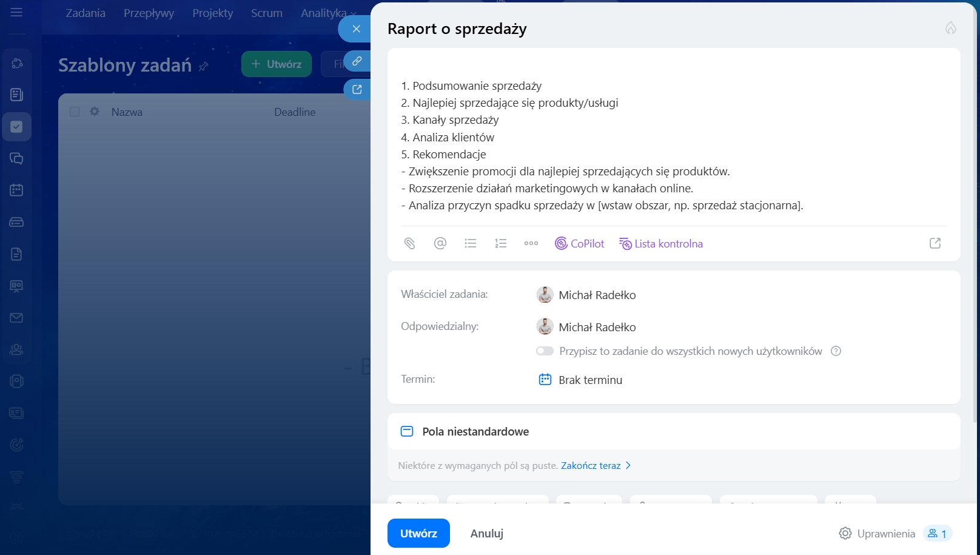
Task: Switch to the Projekty tab
Action: click(212, 13)
